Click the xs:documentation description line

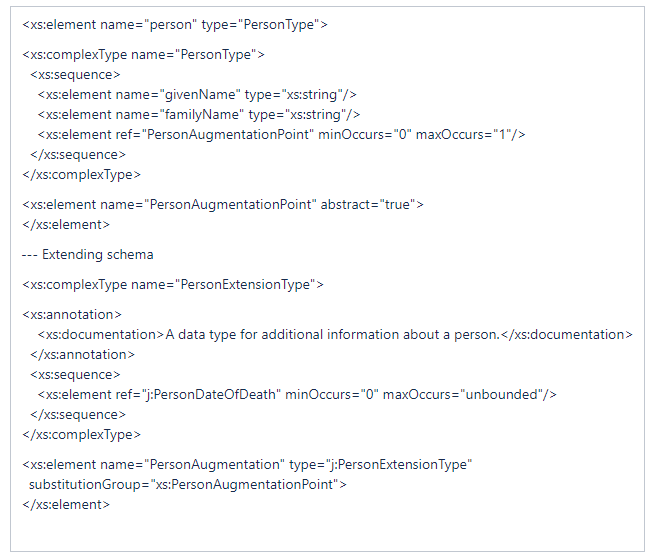pyautogui.click(x=335, y=335)
